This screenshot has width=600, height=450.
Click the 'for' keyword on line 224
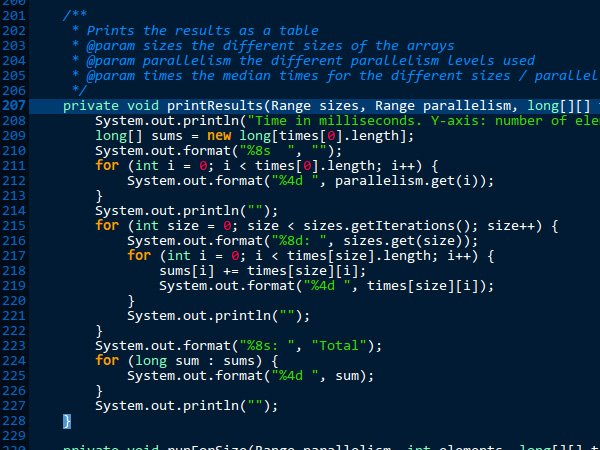[107, 361]
